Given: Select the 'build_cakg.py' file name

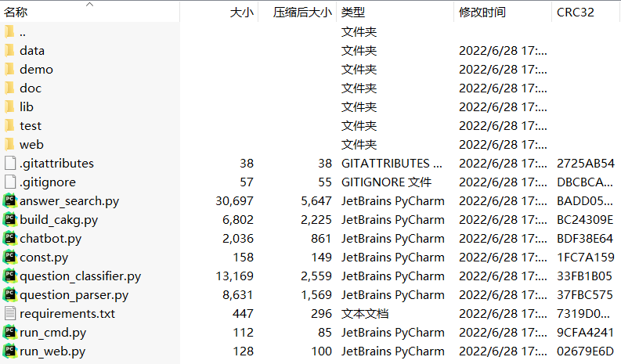Looking at the screenshot, I should [x=59, y=220].
